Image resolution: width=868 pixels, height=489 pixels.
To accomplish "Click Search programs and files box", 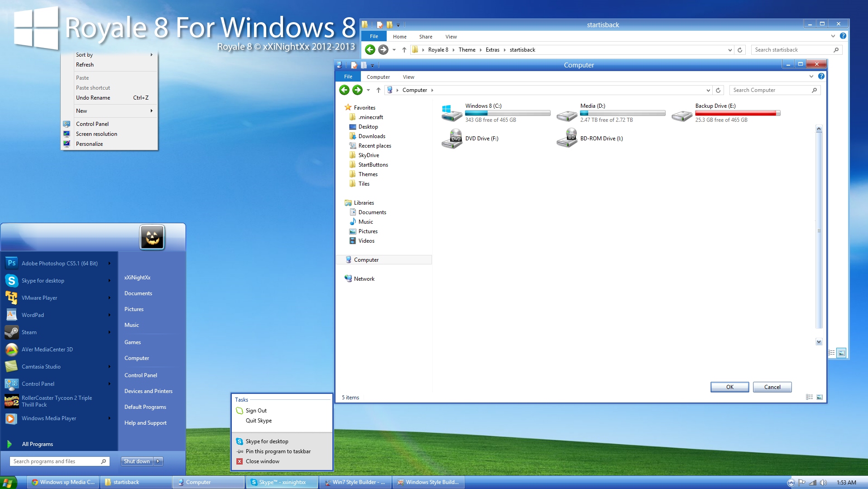I will [59, 461].
